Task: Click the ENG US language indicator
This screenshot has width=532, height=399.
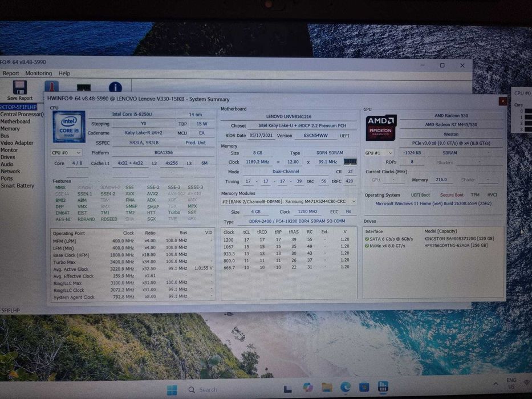Action: 511,384
